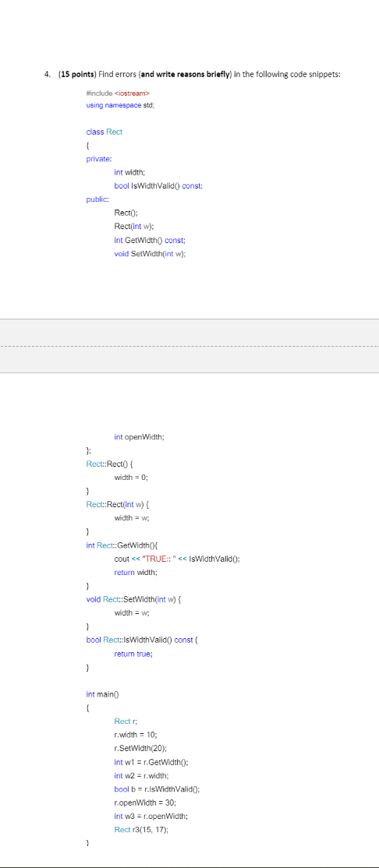The height and width of the screenshot is (868, 379).
Task: Click the 'r.SetWidth(20);' statement
Action: 140,749
